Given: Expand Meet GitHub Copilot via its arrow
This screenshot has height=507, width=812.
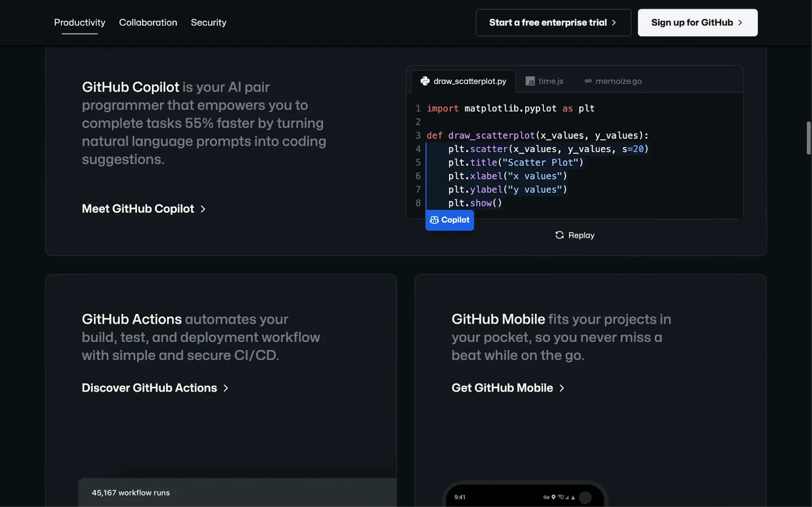Looking at the screenshot, I should 203,209.
